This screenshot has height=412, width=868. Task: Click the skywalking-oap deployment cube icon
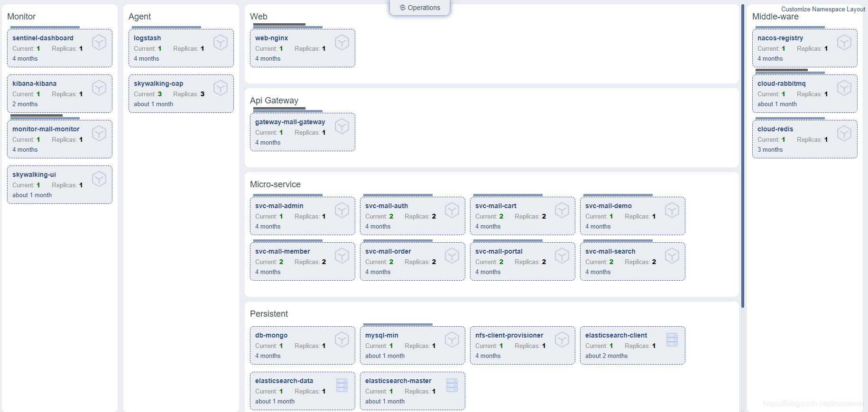[221, 88]
